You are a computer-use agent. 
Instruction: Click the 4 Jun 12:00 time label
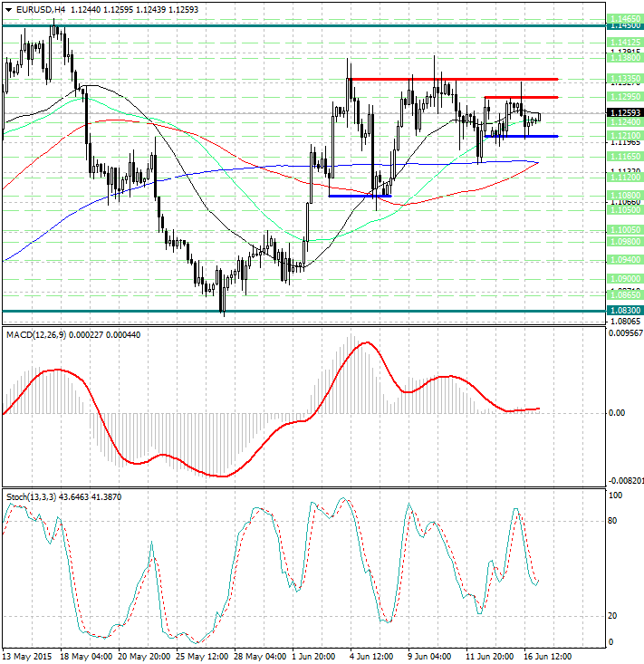point(371,655)
